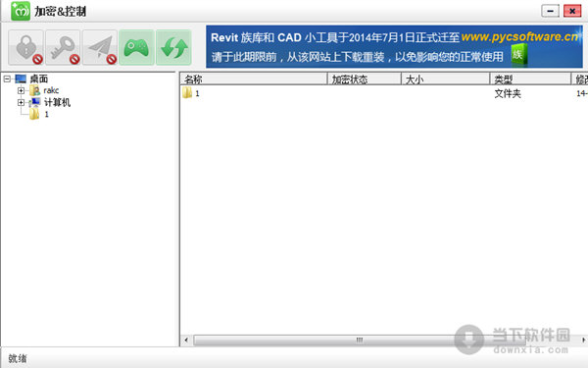Click folder icon of tree item 1

pyautogui.click(x=34, y=114)
